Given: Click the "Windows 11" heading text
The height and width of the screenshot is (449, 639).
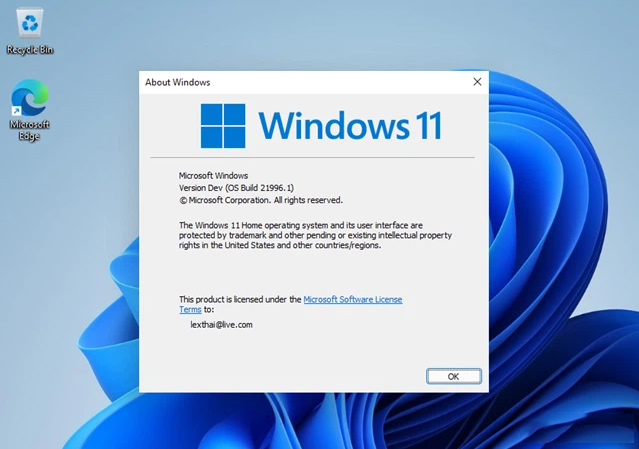Looking at the screenshot, I should coord(350,125).
